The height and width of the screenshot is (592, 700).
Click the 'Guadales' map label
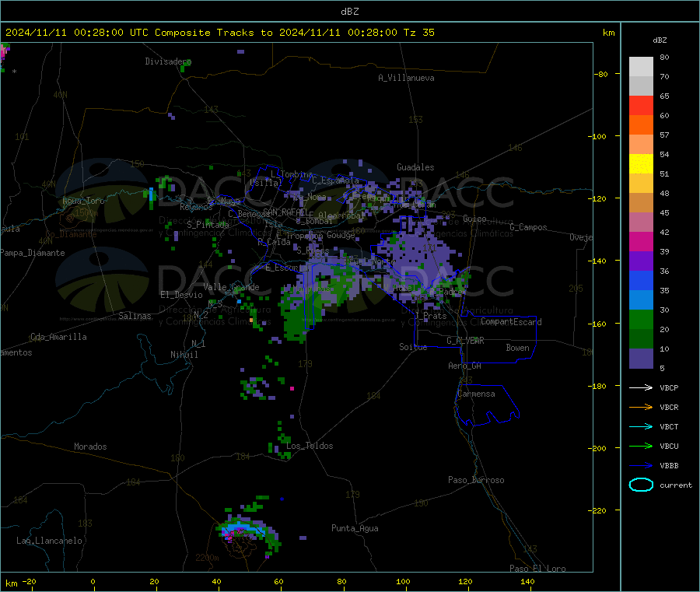(x=415, y=167)
